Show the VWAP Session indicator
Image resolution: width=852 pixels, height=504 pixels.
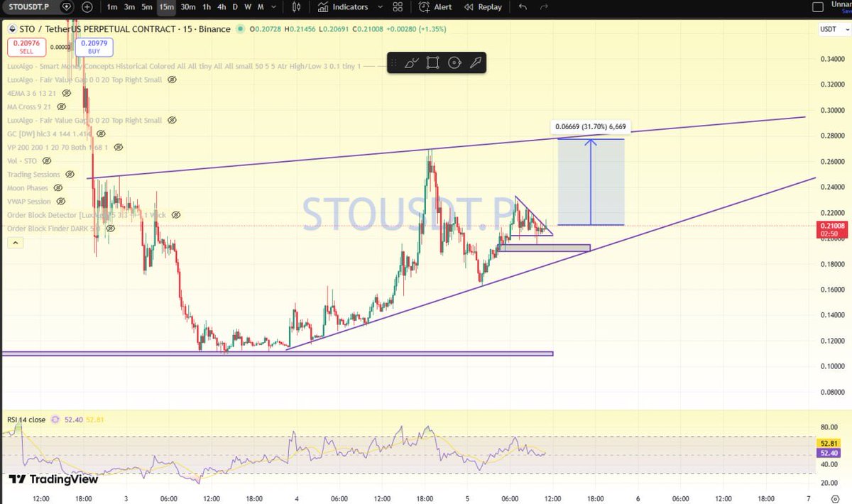coord(61,202)
